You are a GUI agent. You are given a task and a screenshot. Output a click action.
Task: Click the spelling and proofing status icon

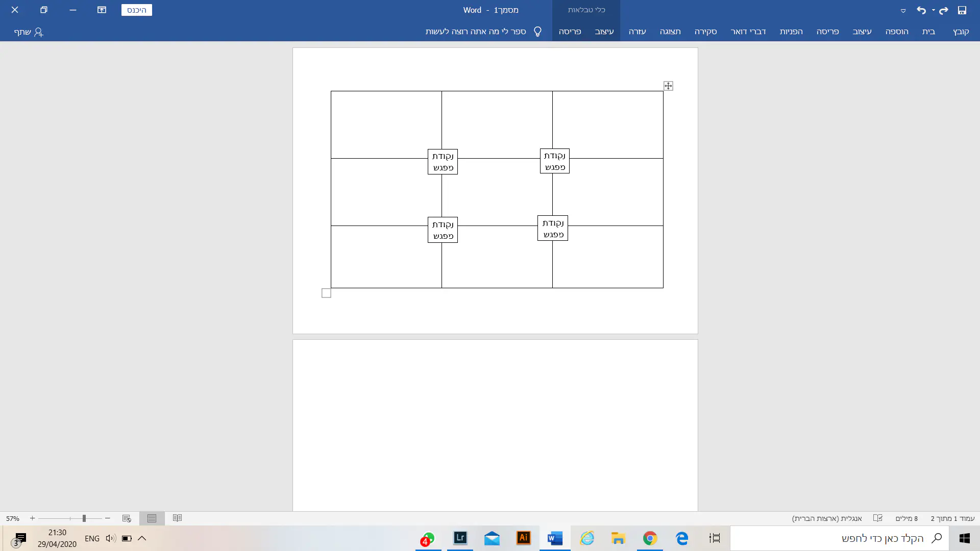tap(877, 518)
